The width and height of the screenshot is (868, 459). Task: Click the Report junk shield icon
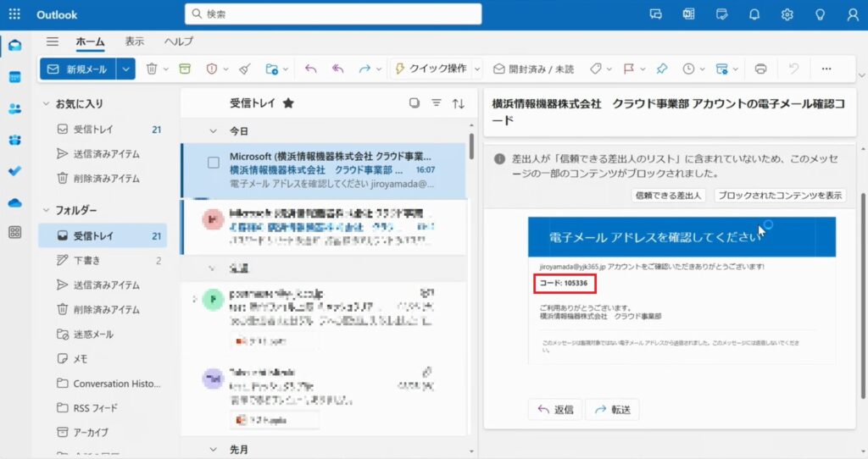pos(211,69)
